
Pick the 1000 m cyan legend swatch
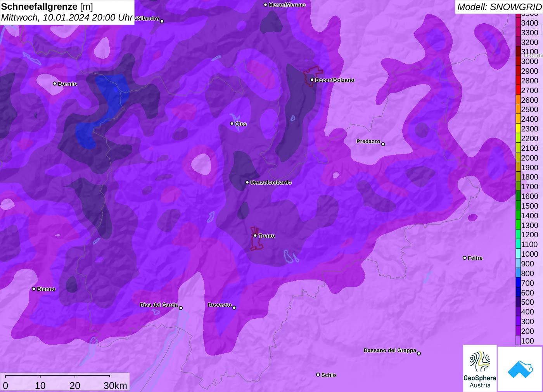518,254
